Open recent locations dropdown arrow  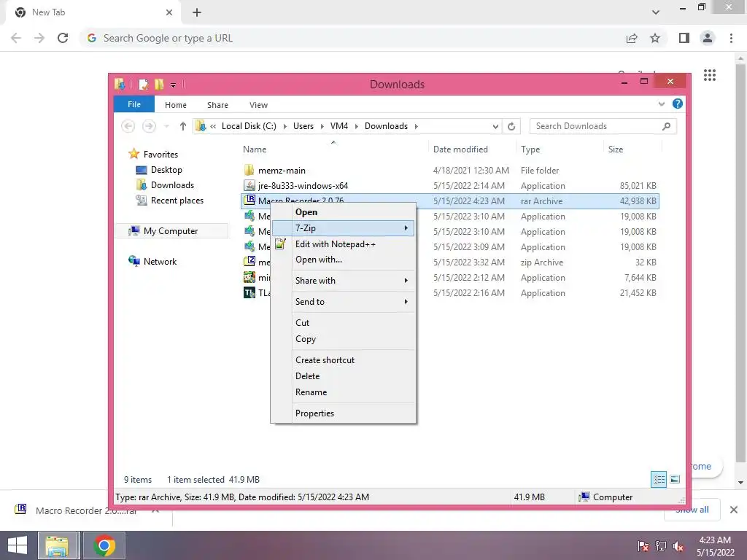(x=166, y=126)
